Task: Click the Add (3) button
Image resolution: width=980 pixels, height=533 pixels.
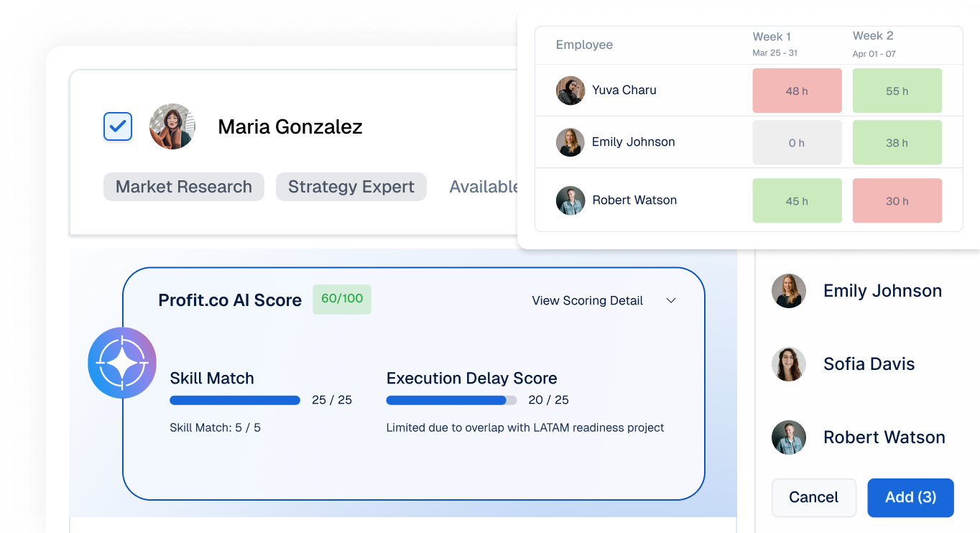Action: [x=910, y=498]
